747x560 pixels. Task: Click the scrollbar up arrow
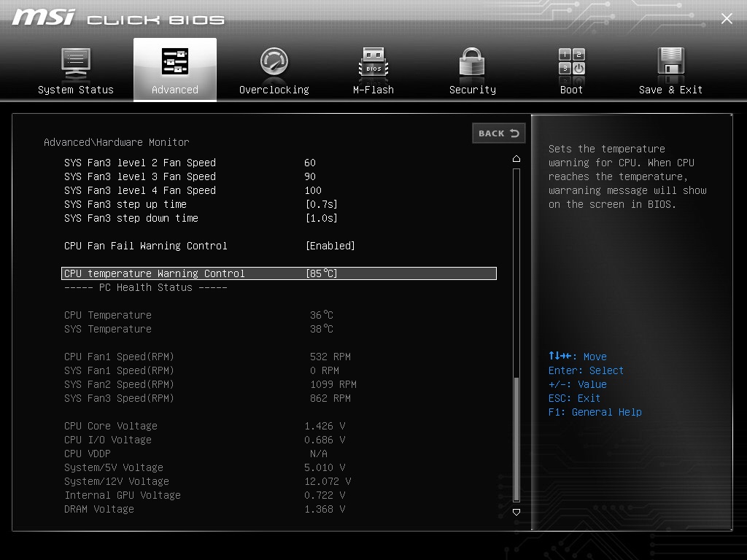pos(516,157)
